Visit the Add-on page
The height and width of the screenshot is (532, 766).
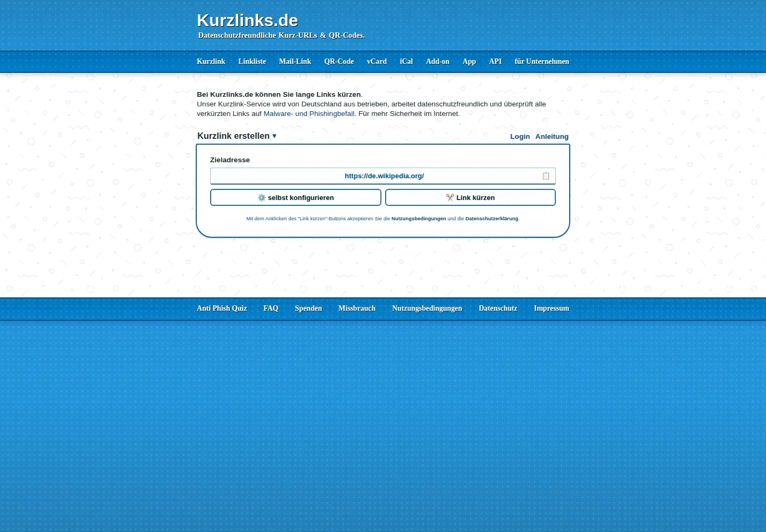point(438,62)
